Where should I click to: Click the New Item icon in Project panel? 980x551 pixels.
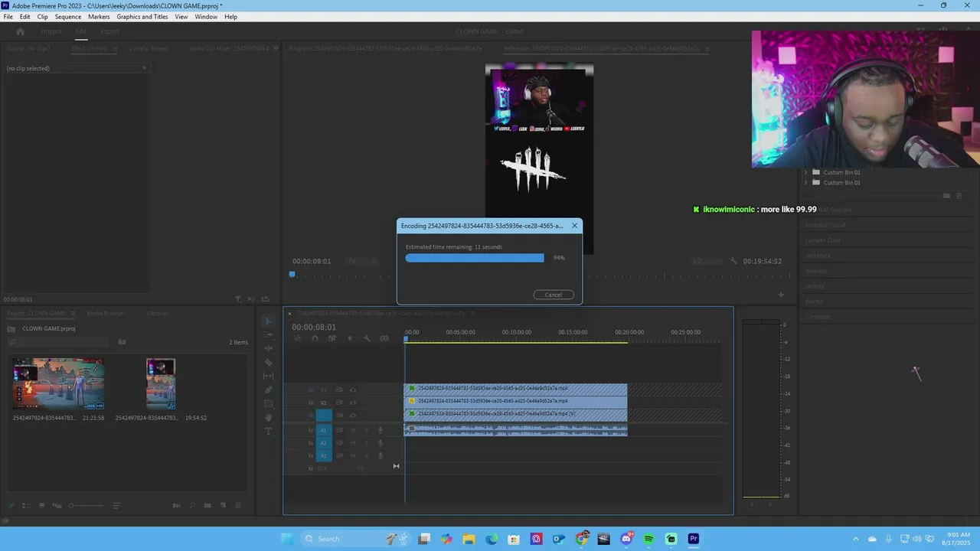click(x=223, y=506)
